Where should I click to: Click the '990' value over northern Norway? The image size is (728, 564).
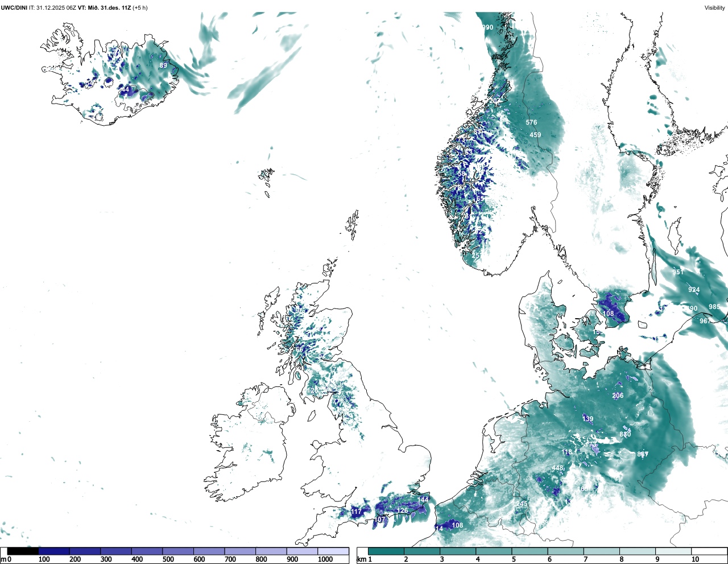coord(487,27)
